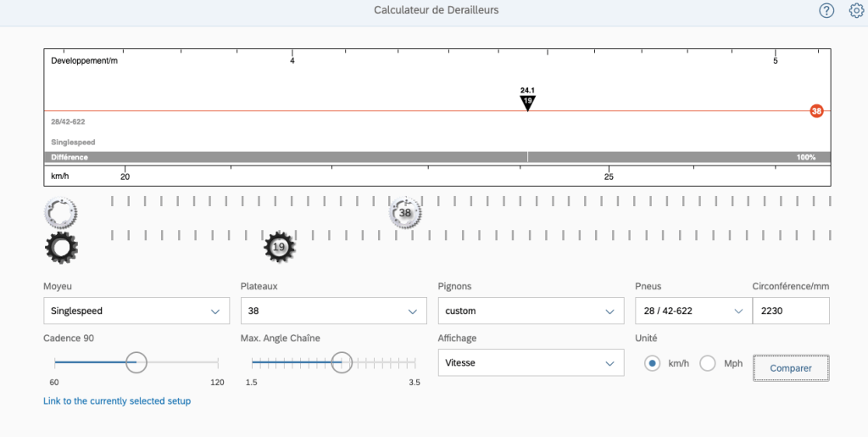Open the settings gear icon

[856, 10]
